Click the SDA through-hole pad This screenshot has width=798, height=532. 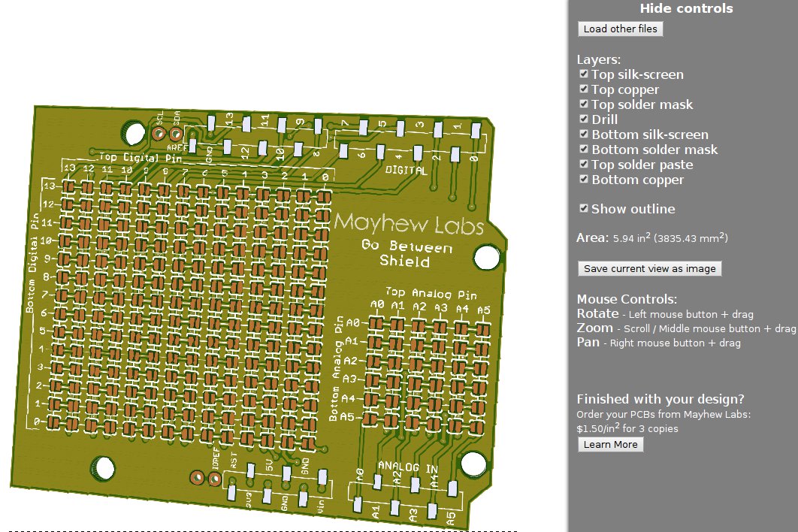[176, 135]
